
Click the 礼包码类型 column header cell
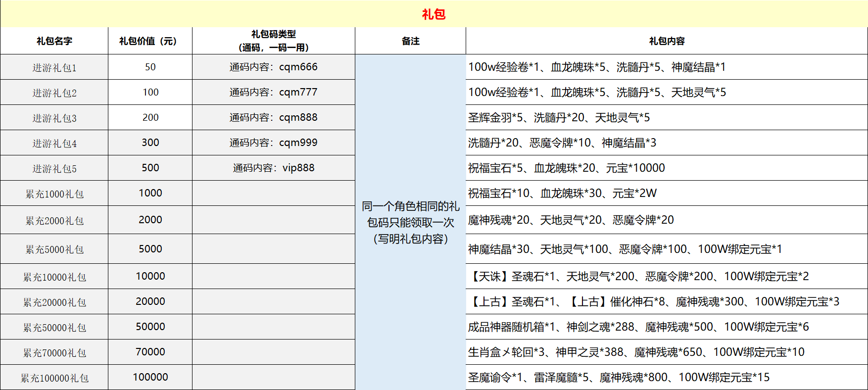coord(273,41)
